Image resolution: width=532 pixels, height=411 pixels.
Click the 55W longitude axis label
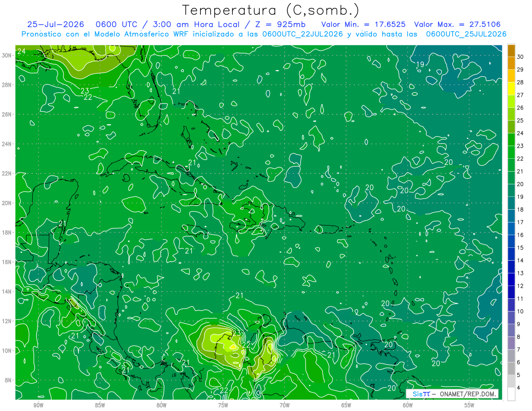(469, 405)
